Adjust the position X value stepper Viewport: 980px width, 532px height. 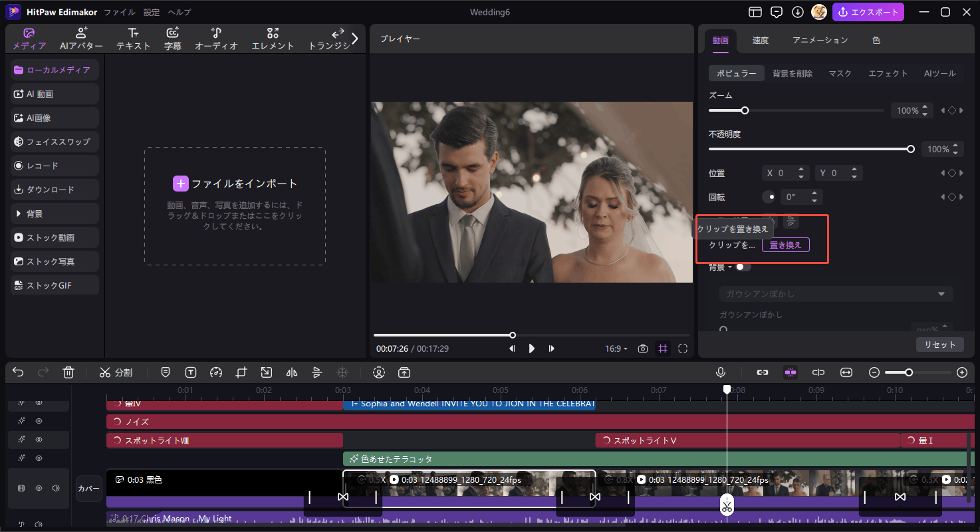(802, 173)
